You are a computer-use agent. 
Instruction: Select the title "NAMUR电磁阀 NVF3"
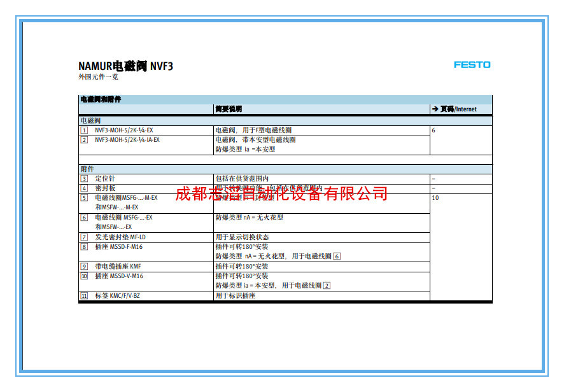click(125, 66)
